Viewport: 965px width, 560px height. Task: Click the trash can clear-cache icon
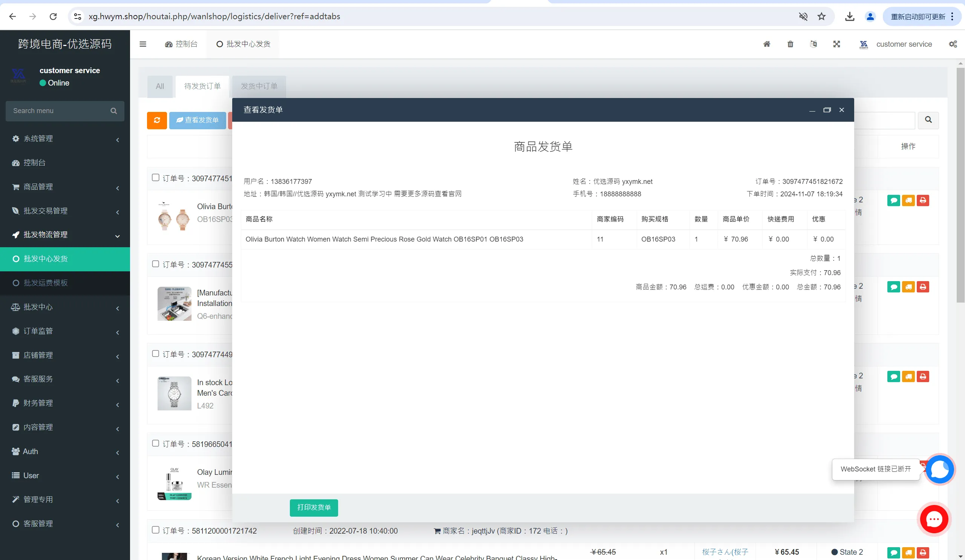point(790,44)
